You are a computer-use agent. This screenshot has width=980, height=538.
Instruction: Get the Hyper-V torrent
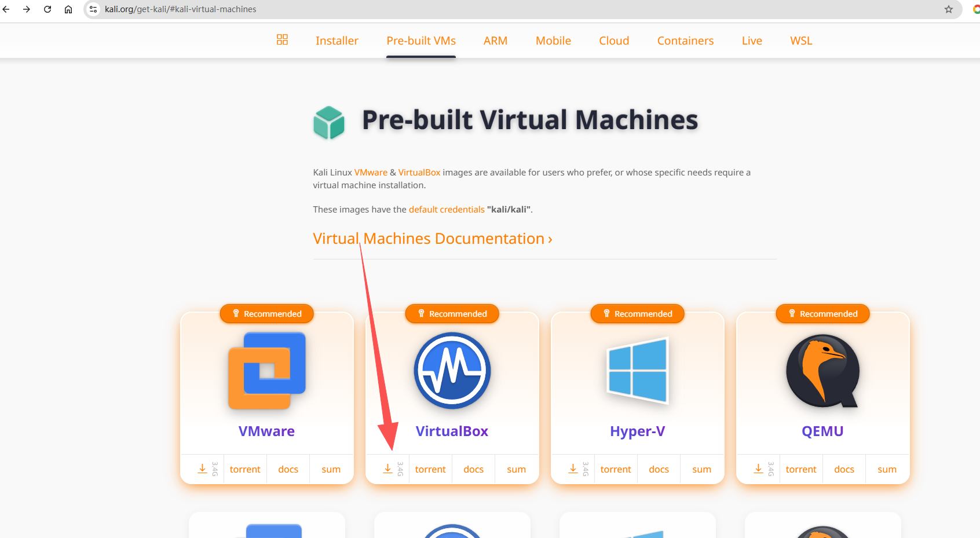click(616, 469)
